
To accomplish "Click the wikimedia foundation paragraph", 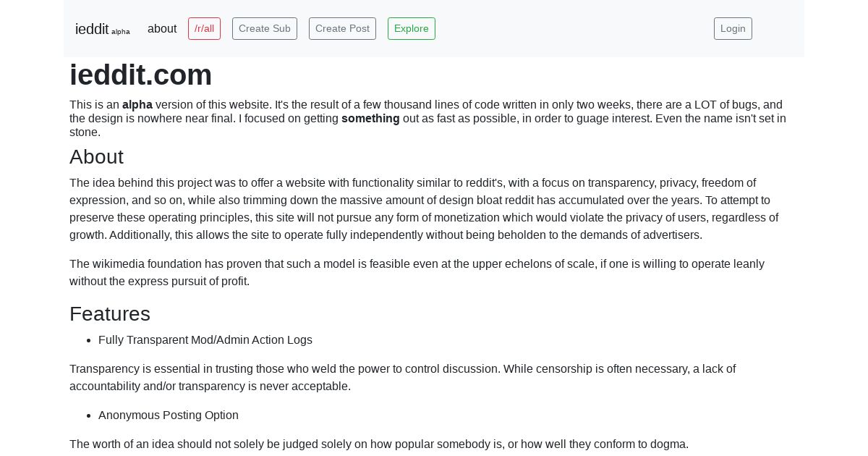I will click(x=417, y=273).
